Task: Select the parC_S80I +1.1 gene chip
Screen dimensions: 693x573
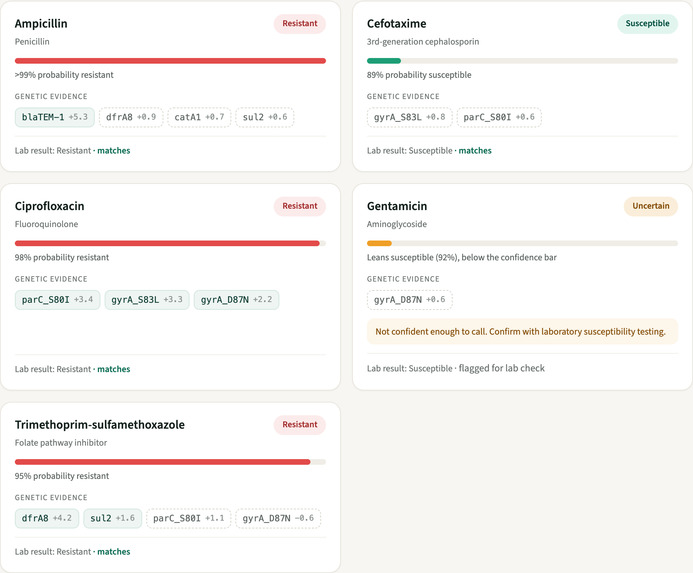Action: [189, 518]
